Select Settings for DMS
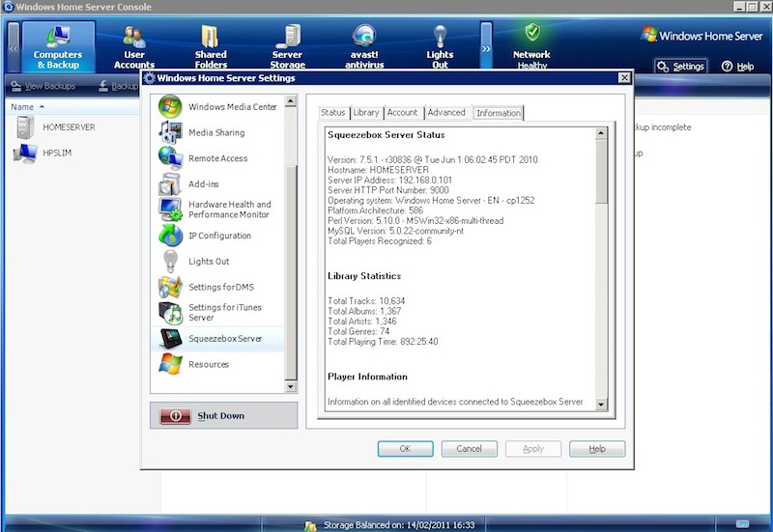This screenshot has width=773, height=532. pos(218,287)
